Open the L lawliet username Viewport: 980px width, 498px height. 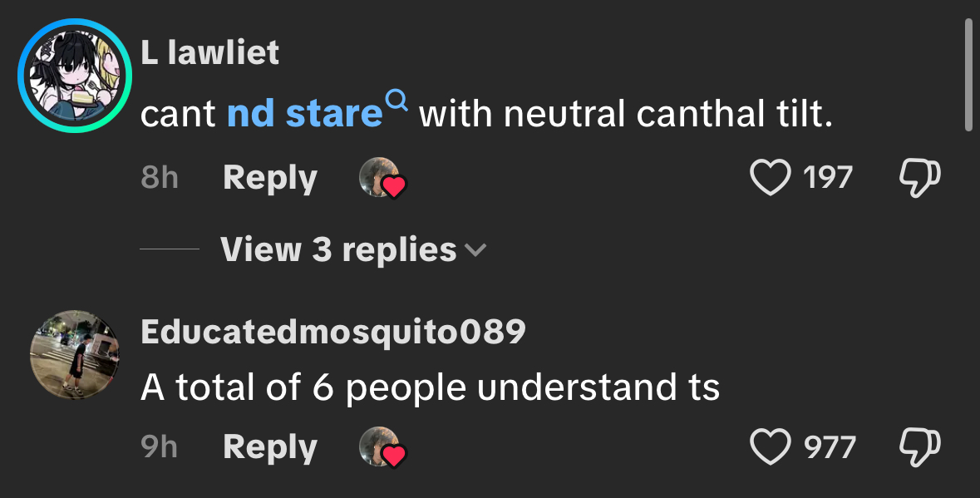pyautogui.click(x=209, y=53)
